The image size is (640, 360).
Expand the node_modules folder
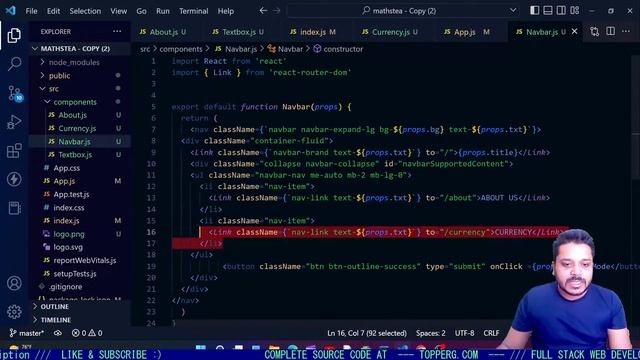tap(74, 62)
